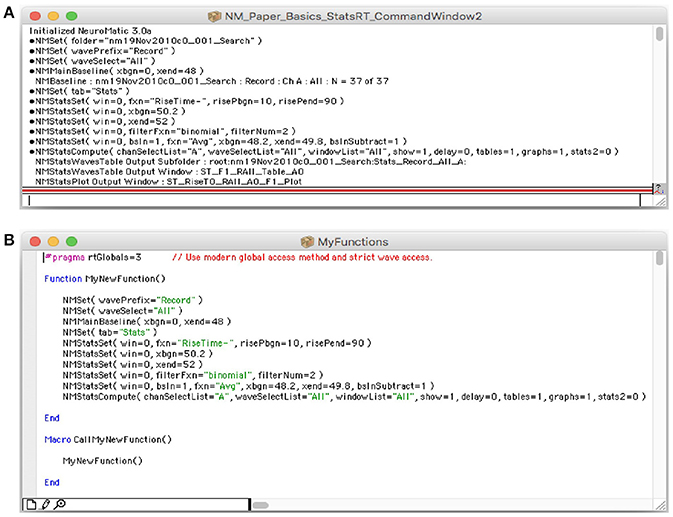Screen dimensions: 673x517
Task: Click code line NMMainBaseline( xbgn=0, xend=48 )
Action: [x=147, y=322]
